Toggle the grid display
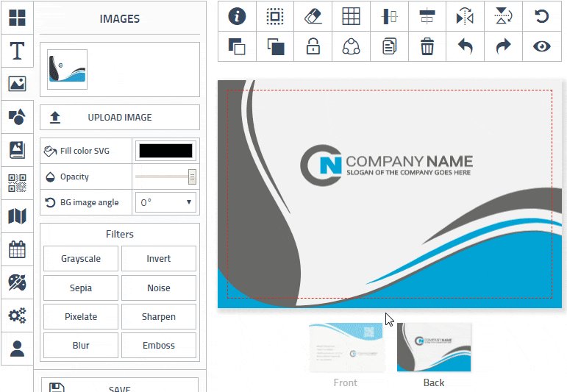Viewport: 567px width, 392px height. click(352, 16)
